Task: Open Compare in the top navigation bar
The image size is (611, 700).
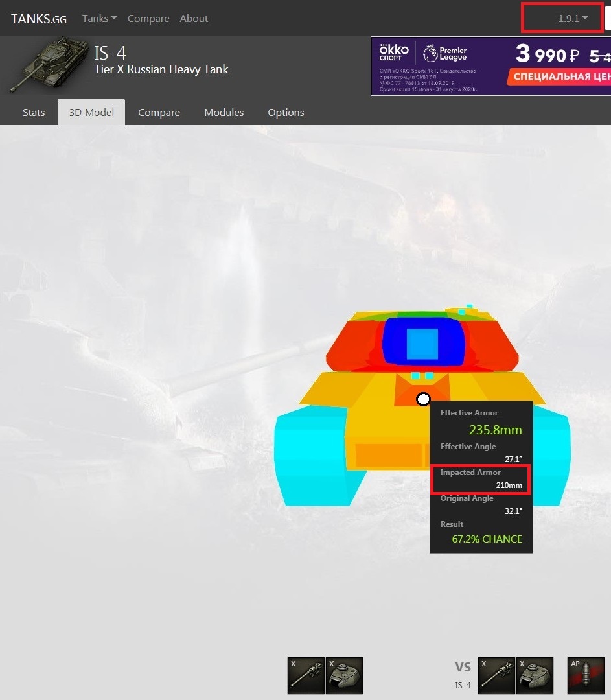Action: (148, 19)
